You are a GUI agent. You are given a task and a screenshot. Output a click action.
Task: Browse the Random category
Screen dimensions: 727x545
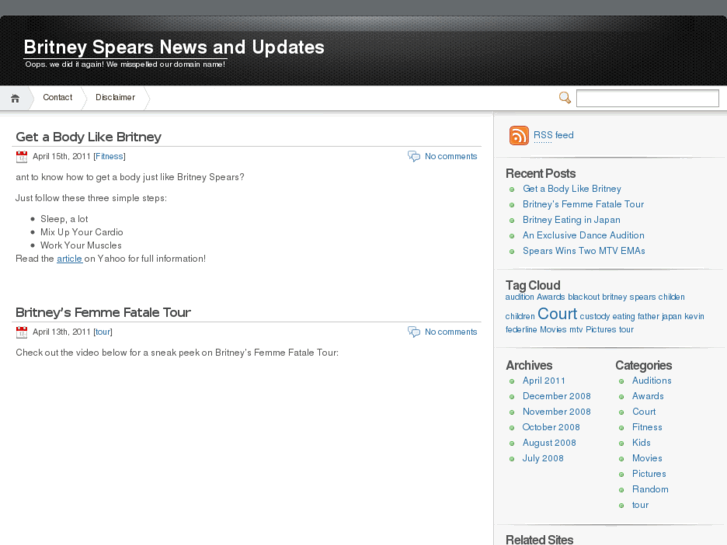click(650, 489)
